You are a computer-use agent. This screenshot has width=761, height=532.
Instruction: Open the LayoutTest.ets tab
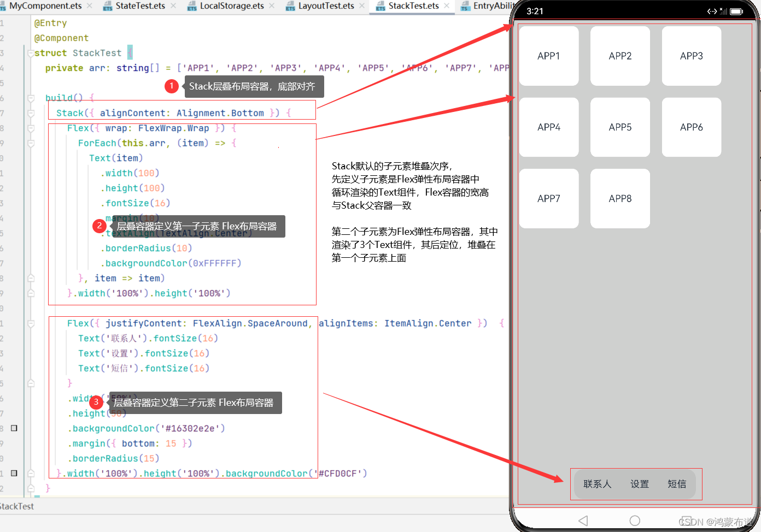point(326,6)
